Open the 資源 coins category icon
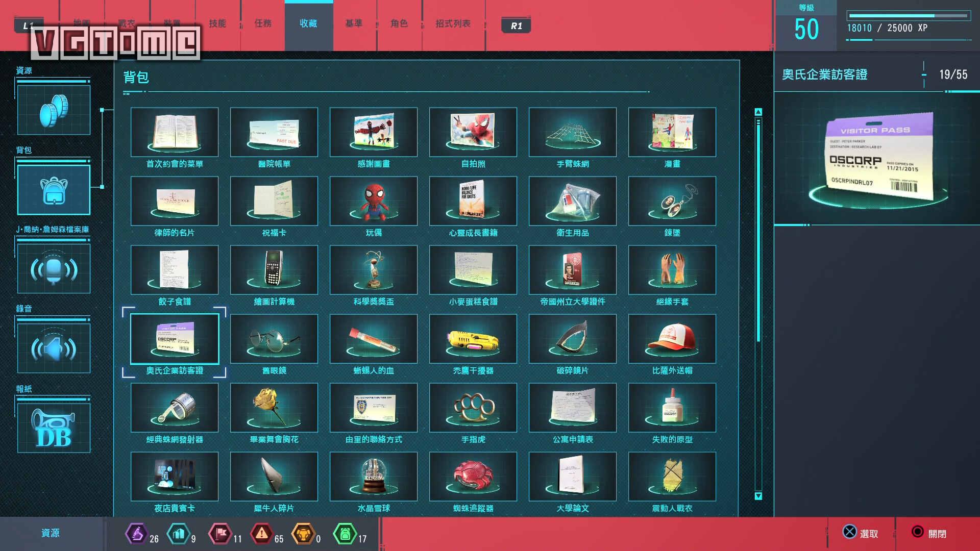980x551 pixels. (x=54, y=110)
